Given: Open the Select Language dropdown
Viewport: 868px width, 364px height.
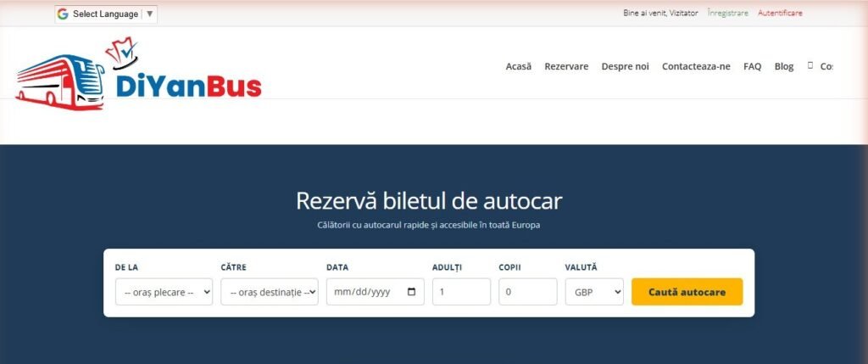Looking at the screenshot, I should [x=106, y=14].
